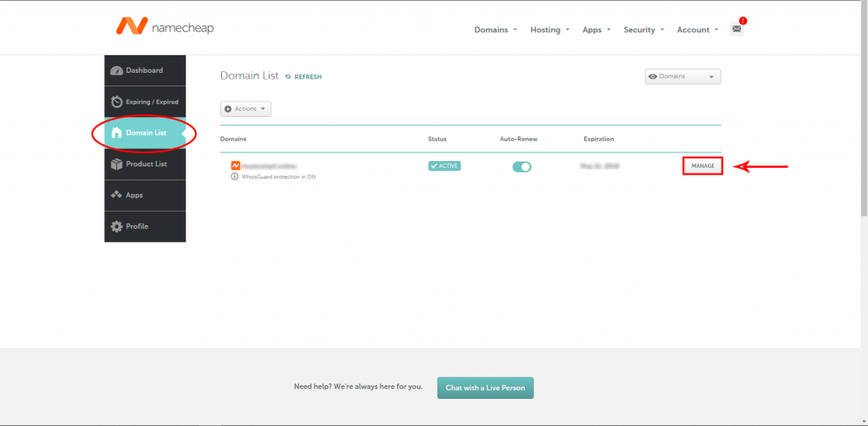Open the Actions dropdown
Viewport: 868px width, 426px height.
pyautogui.click(x=246, y=109)
